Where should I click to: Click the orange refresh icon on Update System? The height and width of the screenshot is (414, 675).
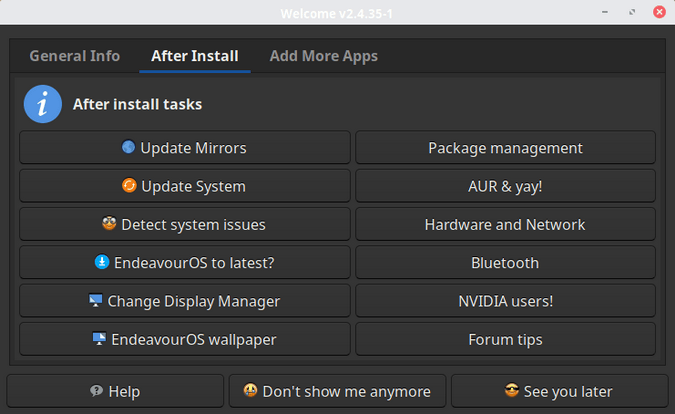[129, 186]
